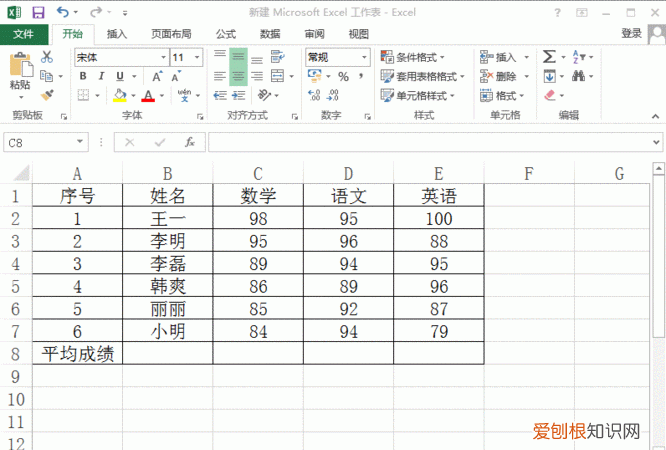Toggle align text left
Viewport: 666px width, 450px height.
tap(220, 76)
